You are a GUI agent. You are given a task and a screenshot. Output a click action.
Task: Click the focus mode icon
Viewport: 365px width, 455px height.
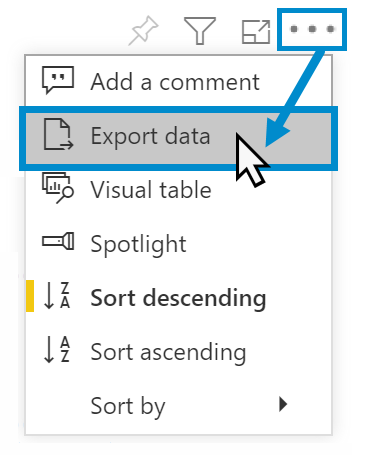(x=256, y=32)
